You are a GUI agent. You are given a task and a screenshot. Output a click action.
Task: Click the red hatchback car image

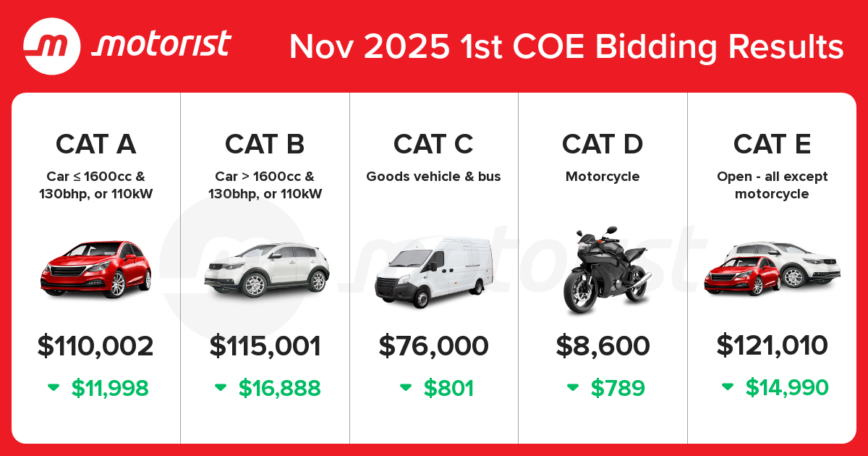click(x=96, y=268)
